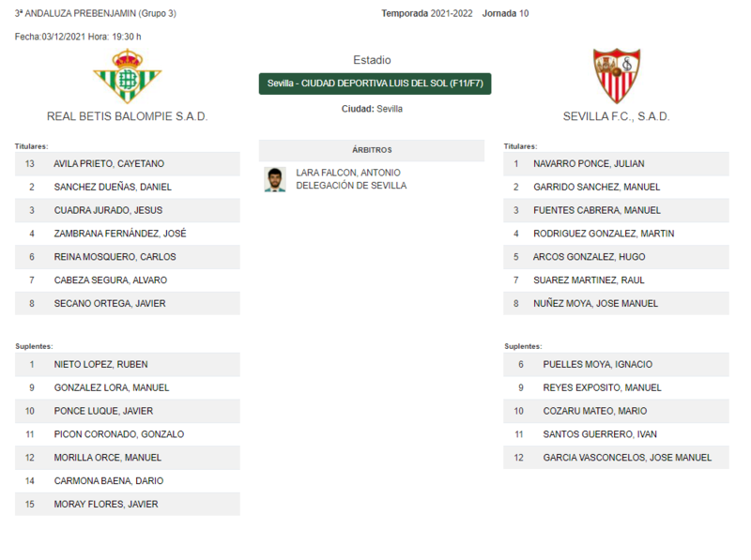
Task: Select player ZAMBRANA FERNÁNDEZ, JOSÉ row
Action: point(128,234)
